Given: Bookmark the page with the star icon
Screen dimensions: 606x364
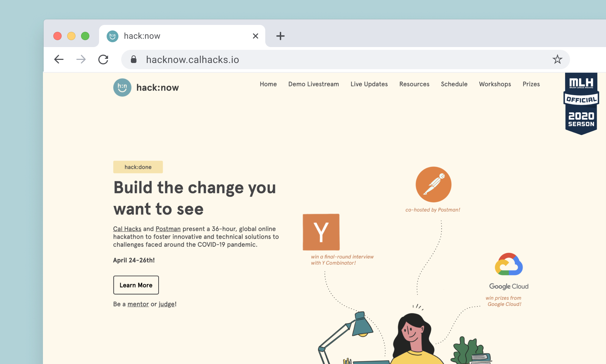Looking at the screenshot, I should tap(557, 60).
